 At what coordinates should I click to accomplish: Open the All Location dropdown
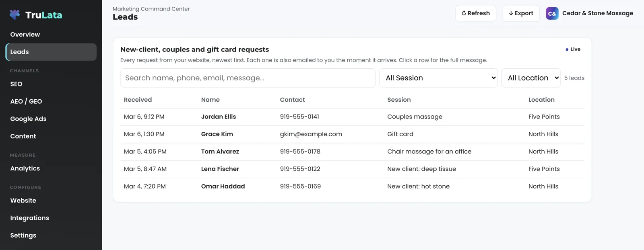click(x=531, y=78)
